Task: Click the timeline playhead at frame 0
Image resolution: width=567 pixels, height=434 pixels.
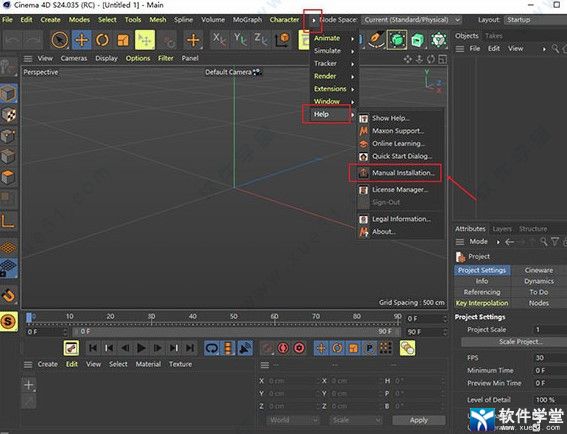Action: pyautogui.click(x=29, y=317)
